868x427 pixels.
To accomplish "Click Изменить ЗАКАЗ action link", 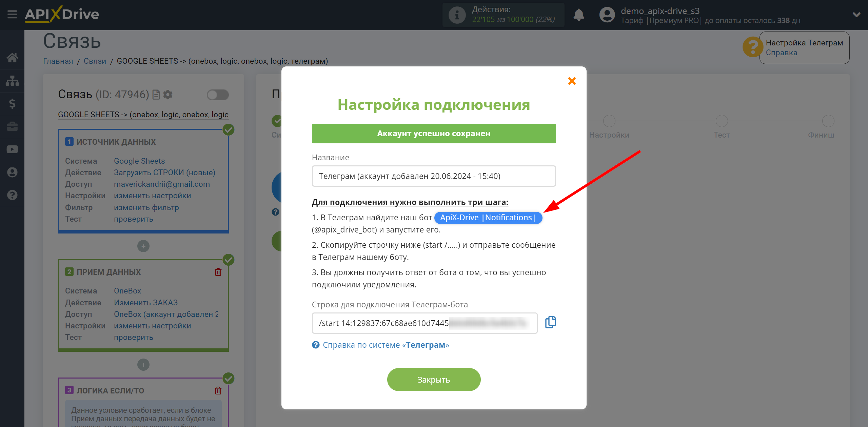I will click(146, 303).
